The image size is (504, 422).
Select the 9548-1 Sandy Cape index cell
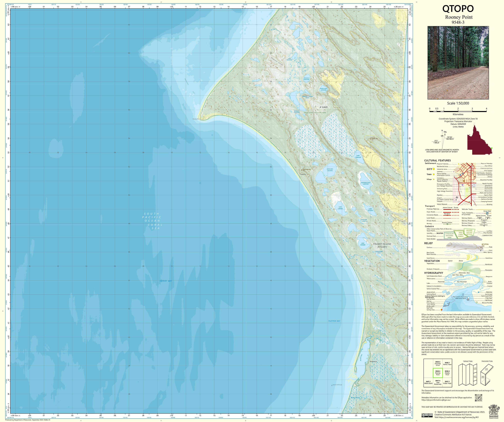447,364
